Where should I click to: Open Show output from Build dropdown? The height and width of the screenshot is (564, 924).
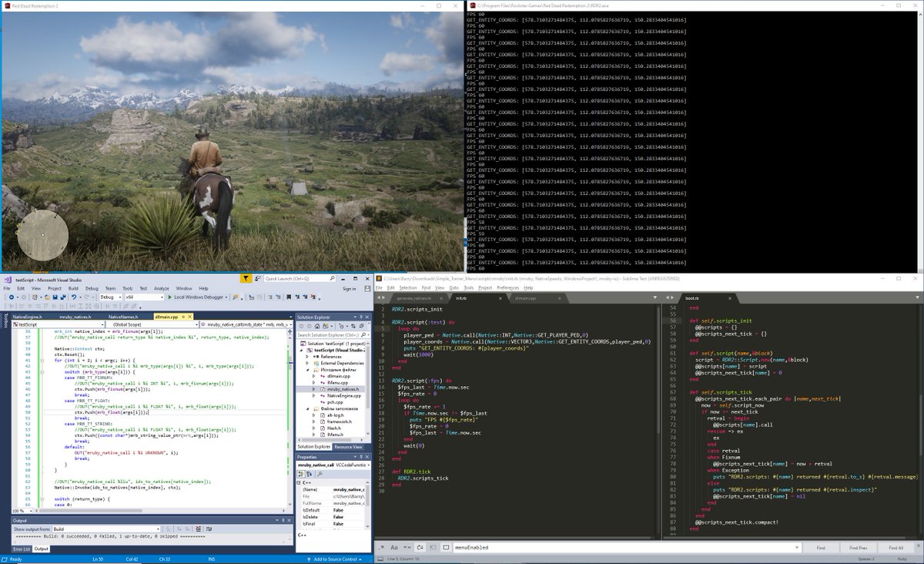(106, 529)
